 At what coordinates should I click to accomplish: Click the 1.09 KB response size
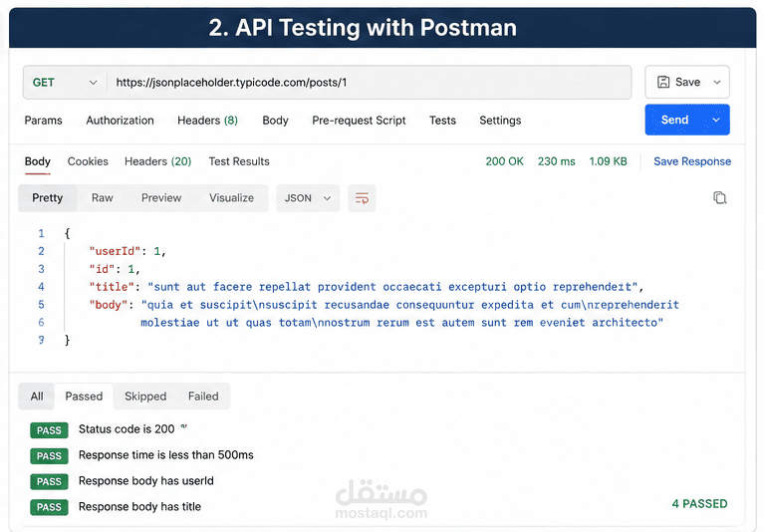(608, 161)
